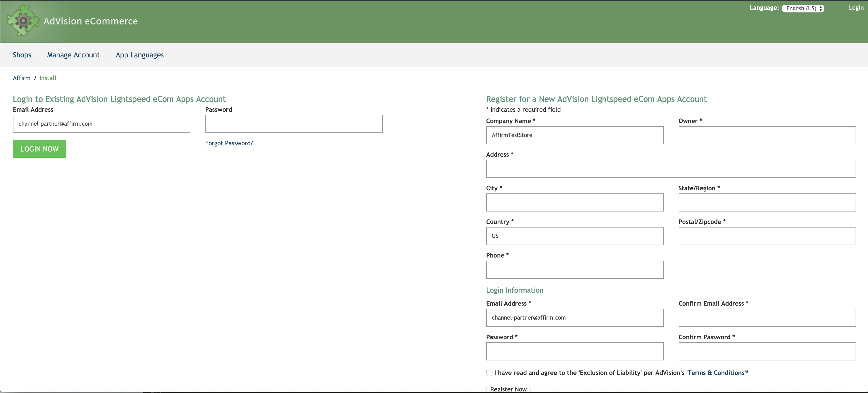Select the Postal/Zipcode field
The height and width of the screenshot is (393, 868).
pyautogui.click(x=767, y=236)
